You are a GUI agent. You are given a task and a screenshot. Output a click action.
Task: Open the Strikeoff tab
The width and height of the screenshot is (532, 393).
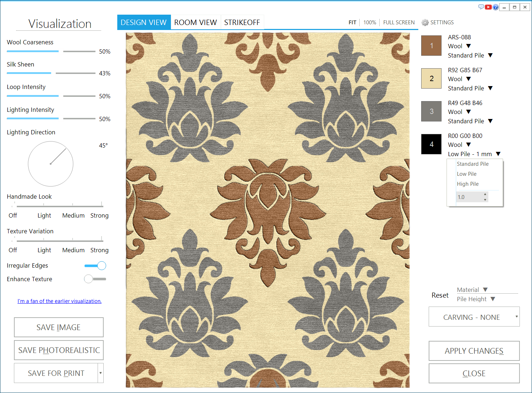(242, 23)
